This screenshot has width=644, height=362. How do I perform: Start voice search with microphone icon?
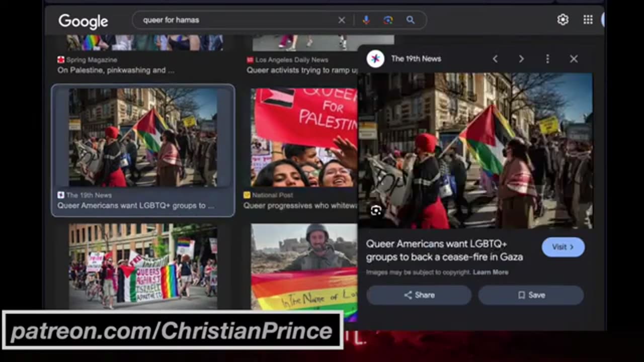click(366, 20)
